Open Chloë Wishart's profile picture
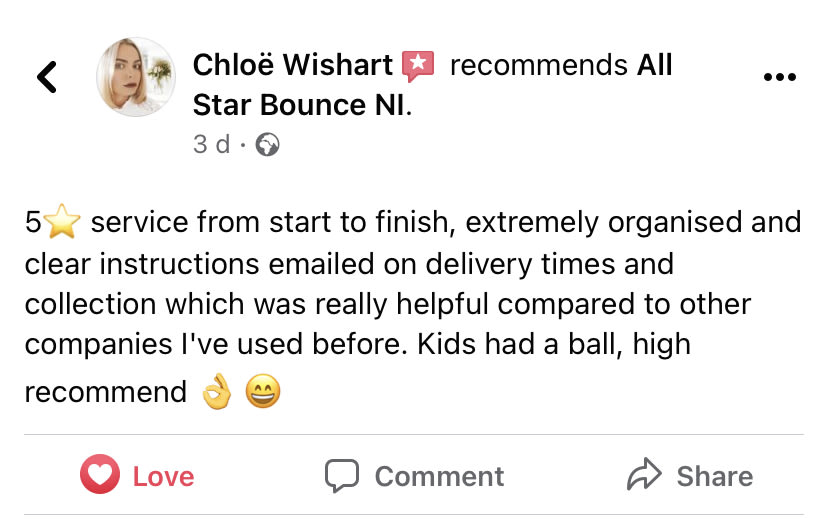Viewport: 828px width, 519px height. click(x=135, y=77)
